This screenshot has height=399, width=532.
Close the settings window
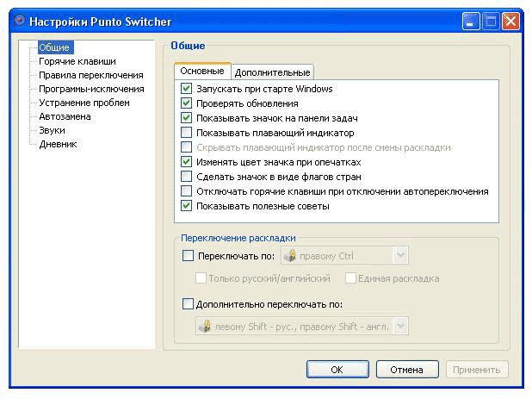pyautogui.click(x=510, y=21)
